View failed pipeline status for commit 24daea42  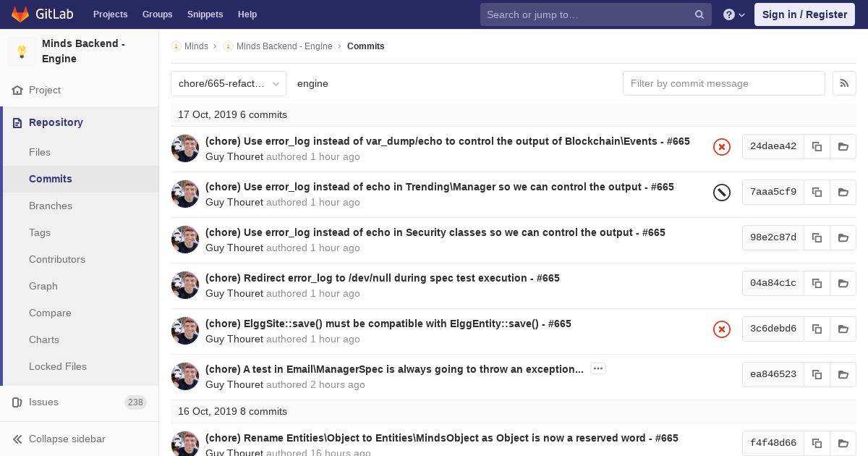tap(721, 147)
